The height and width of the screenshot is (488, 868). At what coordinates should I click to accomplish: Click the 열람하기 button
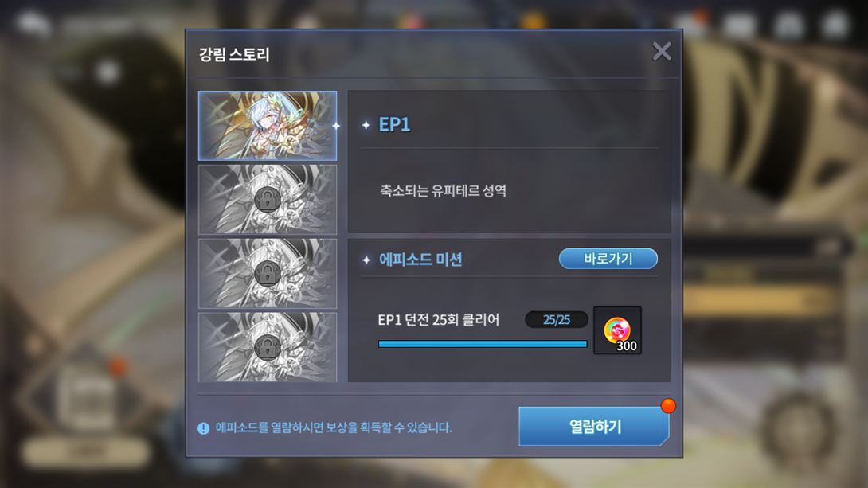[594, 427]
